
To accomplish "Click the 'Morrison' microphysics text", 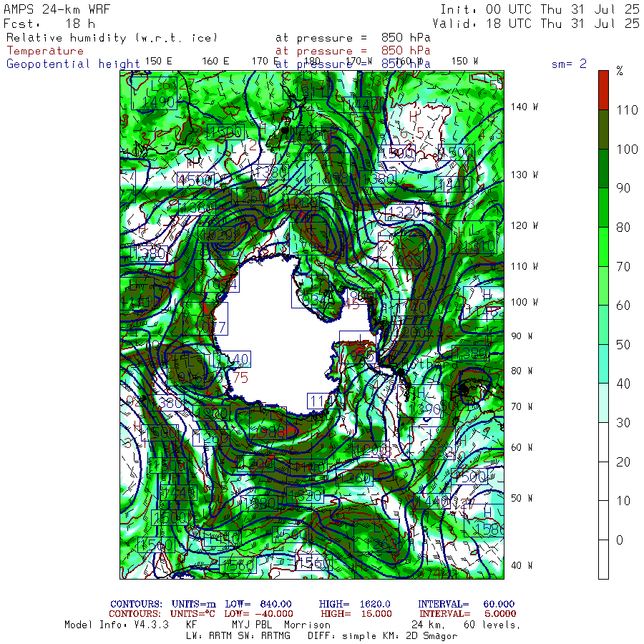I will pos(307,625).
